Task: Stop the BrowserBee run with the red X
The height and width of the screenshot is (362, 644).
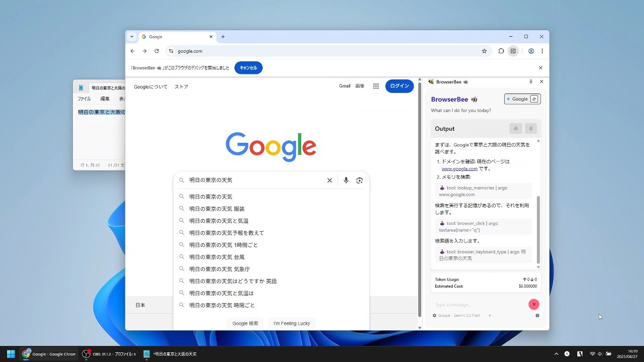Action: (534, 304)
